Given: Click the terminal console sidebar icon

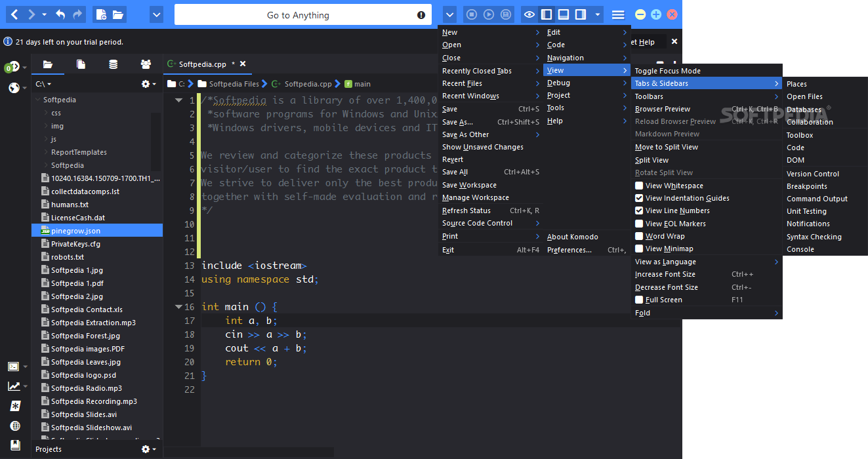Looking at the screenshot, I should pos(13,367).
